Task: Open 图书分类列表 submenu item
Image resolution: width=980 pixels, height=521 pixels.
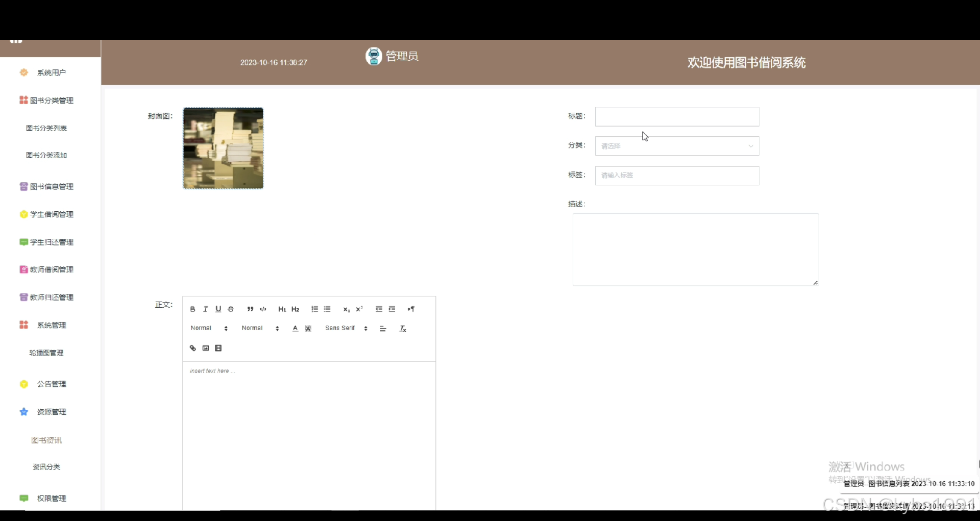Action: [46, 128]
